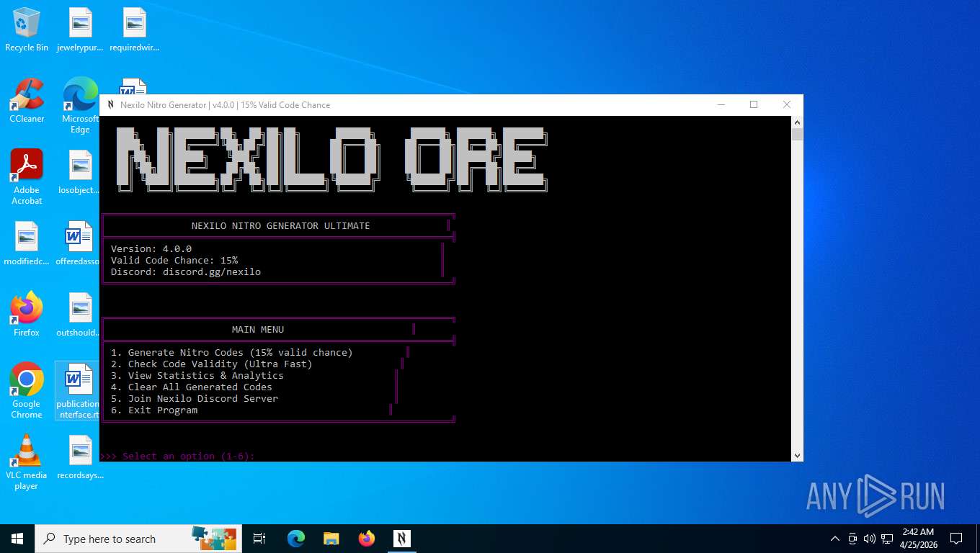Click 'Generate Nitro Codes' menu line
This screenshot has height=553, width=980.
232,353
